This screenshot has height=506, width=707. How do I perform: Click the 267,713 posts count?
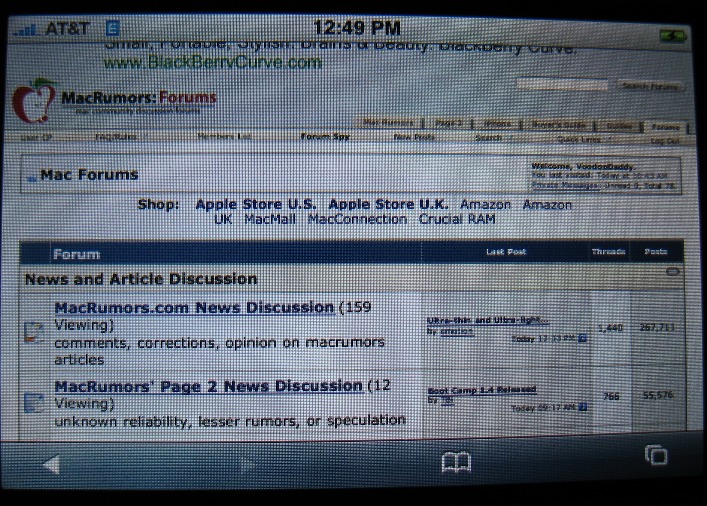point(657,327)
